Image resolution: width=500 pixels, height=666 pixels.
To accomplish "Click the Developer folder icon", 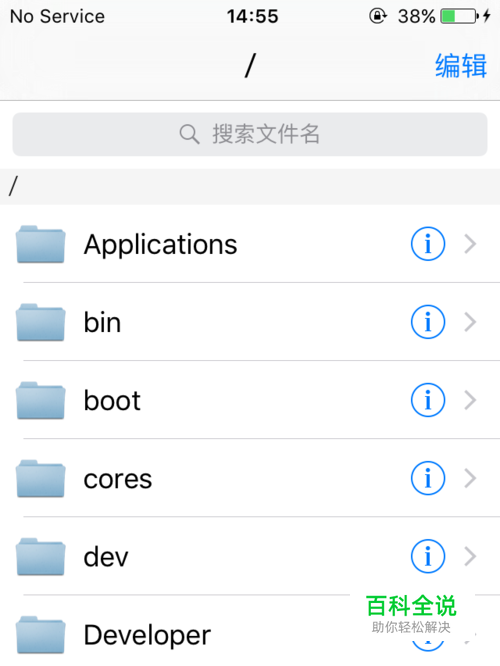I will point(41,635).
